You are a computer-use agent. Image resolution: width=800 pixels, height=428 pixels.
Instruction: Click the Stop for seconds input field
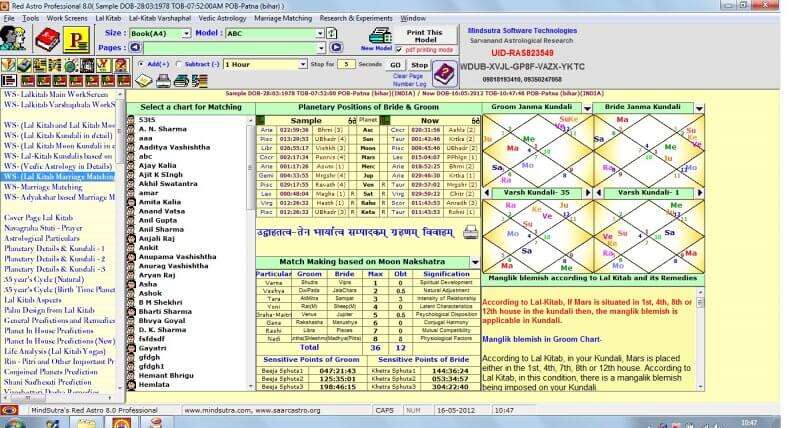pyautogui.click(x=345, y=64)
